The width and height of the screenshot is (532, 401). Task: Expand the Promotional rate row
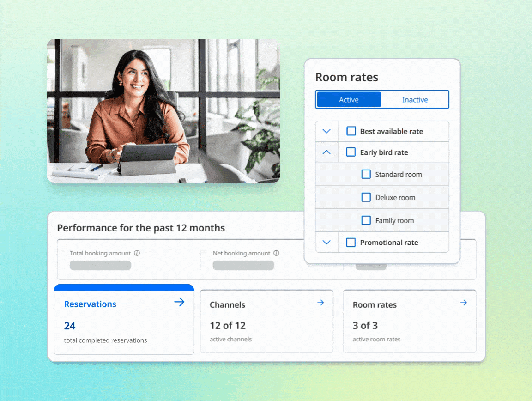(x=326, y=243)
